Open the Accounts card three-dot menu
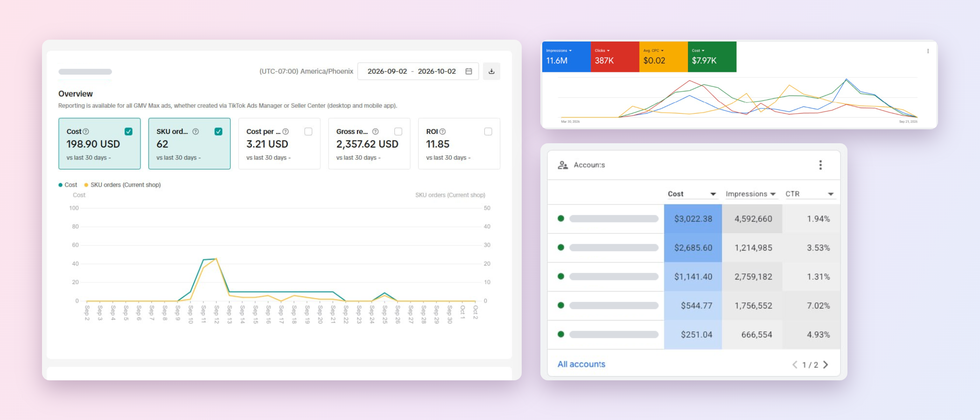980x420 pixels. (x=820, y=165)
